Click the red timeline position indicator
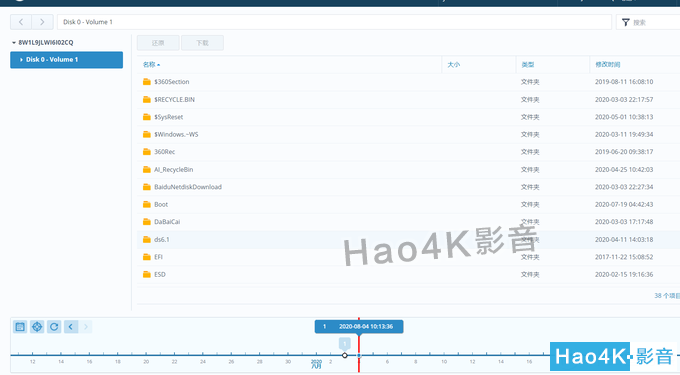This screenshot has width=680, height=375. point(359,345)
